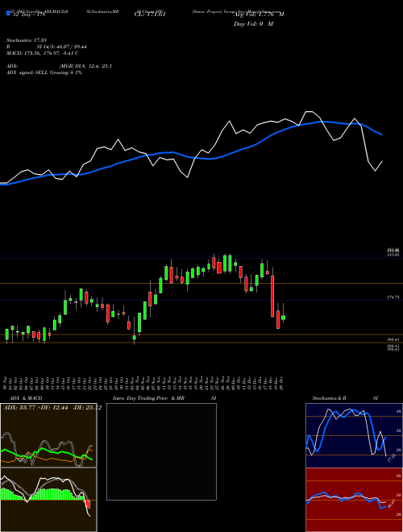This screenshot has width=403, height=532.
Task: Open the Stochastics blue mini chart
Action: click(x=354, y=435)
